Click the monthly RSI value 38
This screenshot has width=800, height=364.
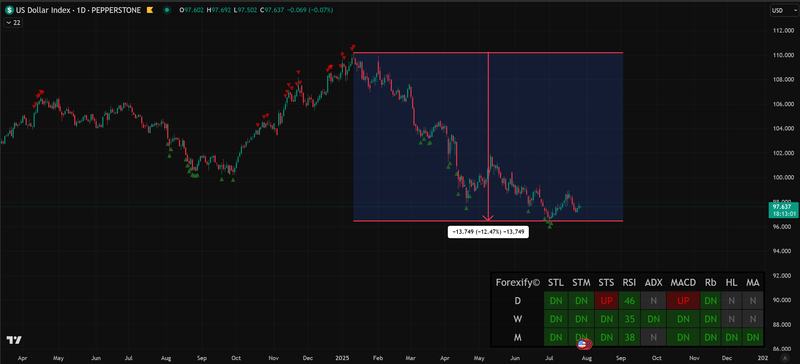629,337
